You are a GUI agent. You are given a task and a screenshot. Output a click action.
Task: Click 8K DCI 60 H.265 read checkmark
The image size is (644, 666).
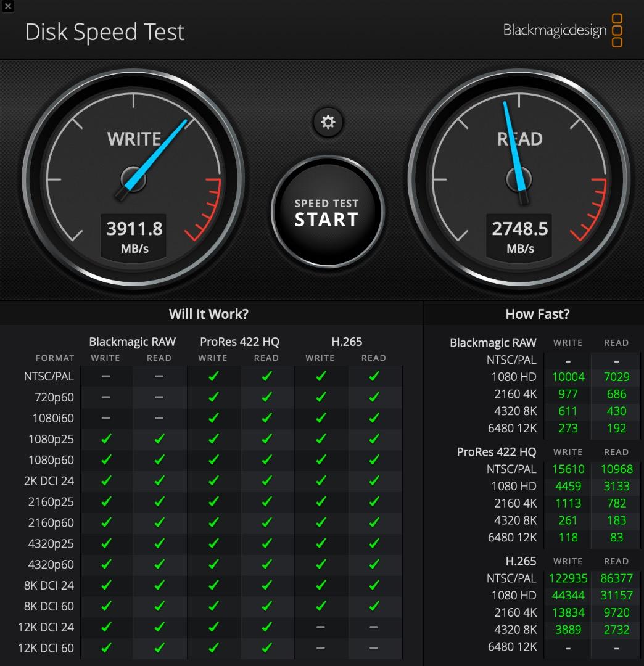click(x=374, y=606)
